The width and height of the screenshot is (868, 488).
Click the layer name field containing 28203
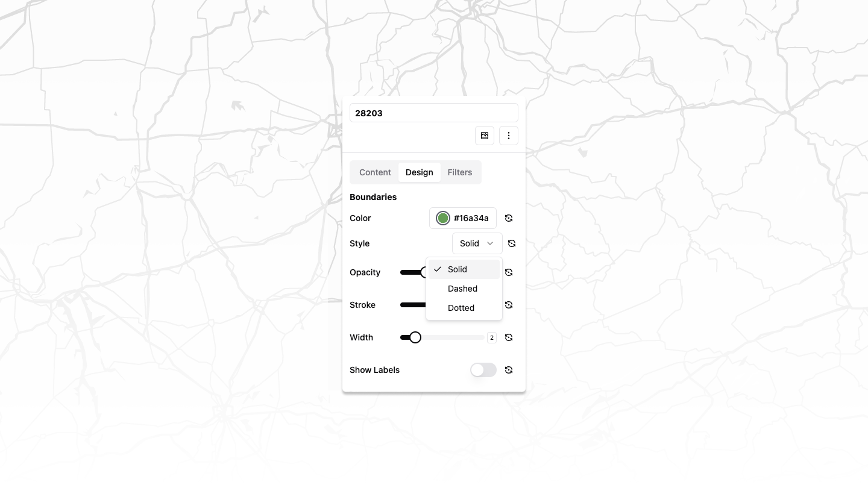point(433,113)
